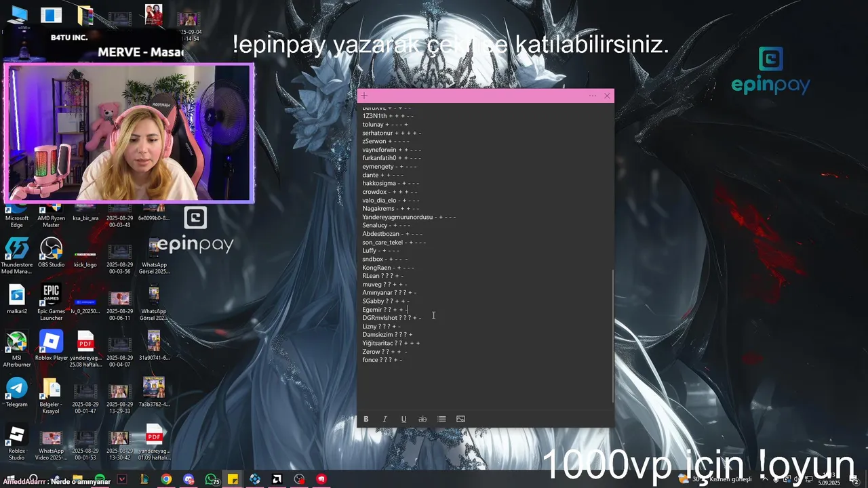
Task: Add a new sticky note with plus button
Action: [364, 96]
